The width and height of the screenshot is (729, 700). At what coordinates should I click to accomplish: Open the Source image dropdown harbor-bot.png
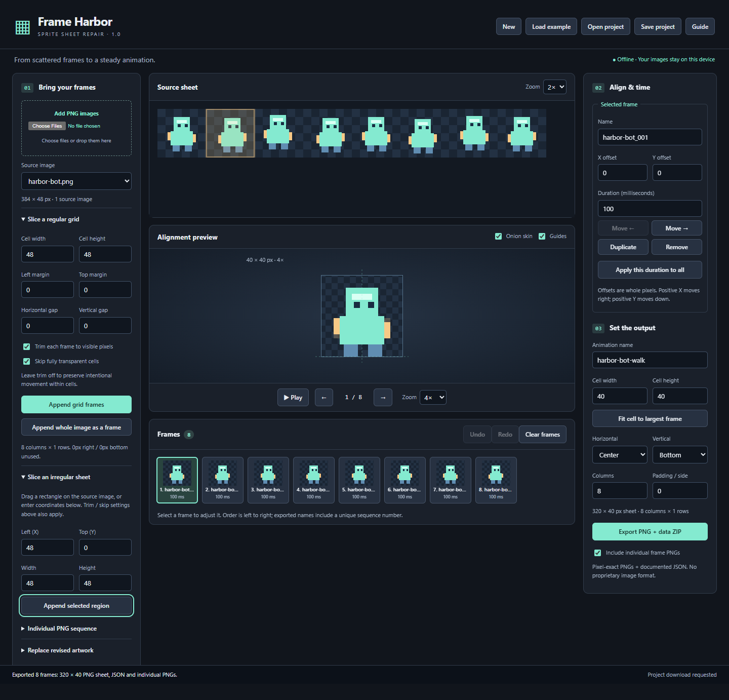(x=76, y=181)
